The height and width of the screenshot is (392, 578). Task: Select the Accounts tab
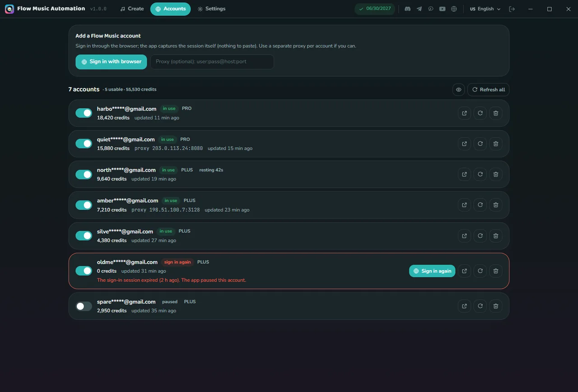tap(170, 9)
